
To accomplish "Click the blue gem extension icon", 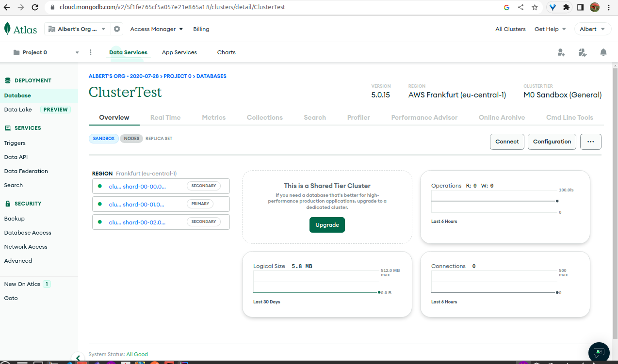I will (553, 7).
